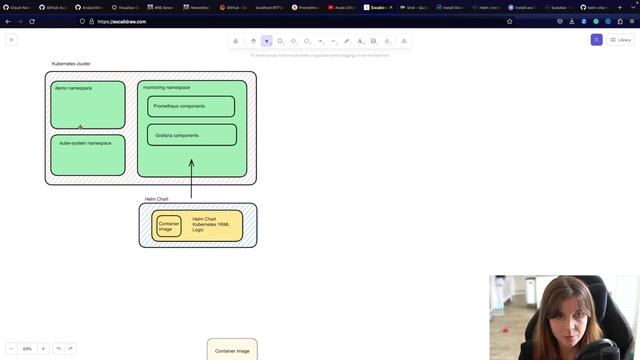Switch to the kind Quick Start tab
Screen dimensions: 640x360
point(413,7)
